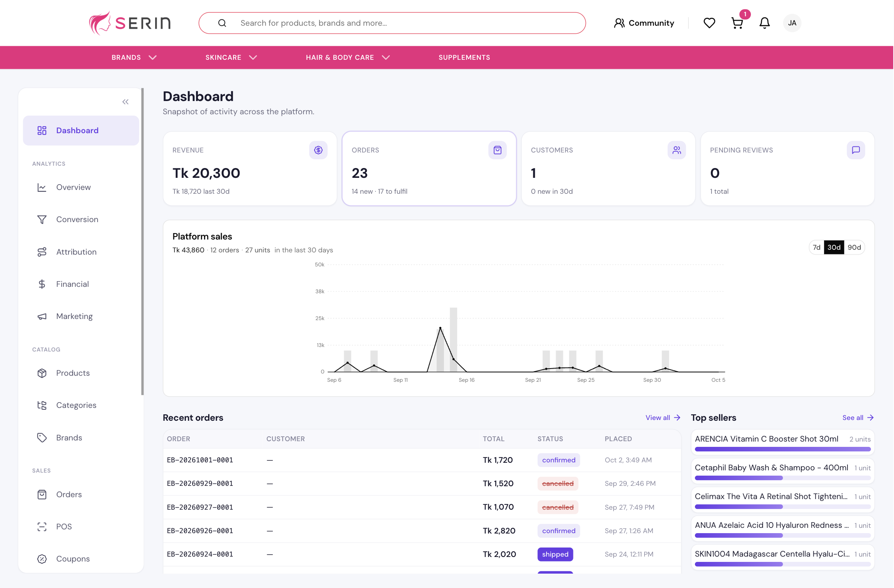Focus the product search field
894x588 pixels.
pyautogui.click(x=392, y=23)
